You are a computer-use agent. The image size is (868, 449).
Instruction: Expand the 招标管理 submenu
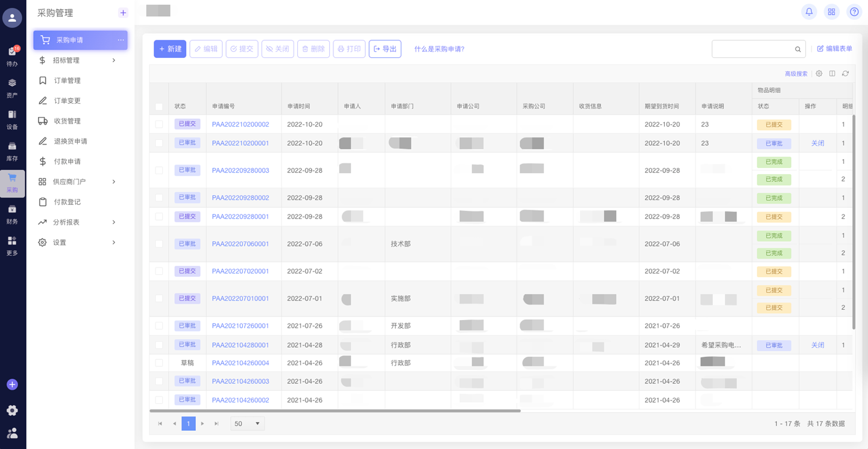coord(114,60)
